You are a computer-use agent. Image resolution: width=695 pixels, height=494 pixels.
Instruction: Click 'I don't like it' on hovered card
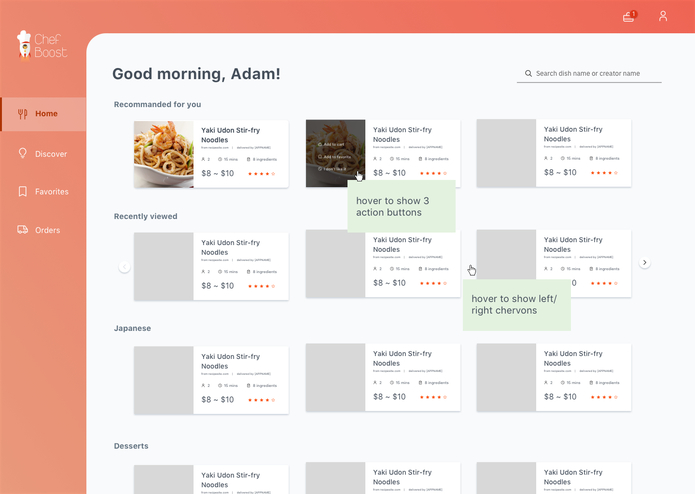[x=332, y=169]
